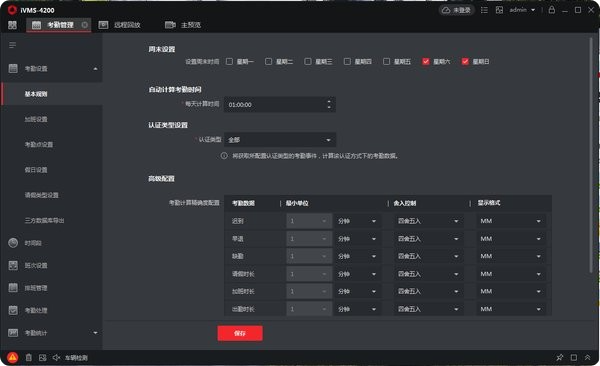Image resolution: width=600 pixels, height=366 pixels.
Task: Click the 排班管理 sidebar icon
Action: (x=13, y=288)
